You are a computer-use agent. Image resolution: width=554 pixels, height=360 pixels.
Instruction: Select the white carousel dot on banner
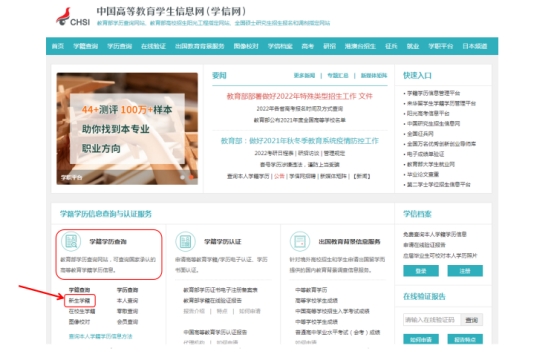183,177
